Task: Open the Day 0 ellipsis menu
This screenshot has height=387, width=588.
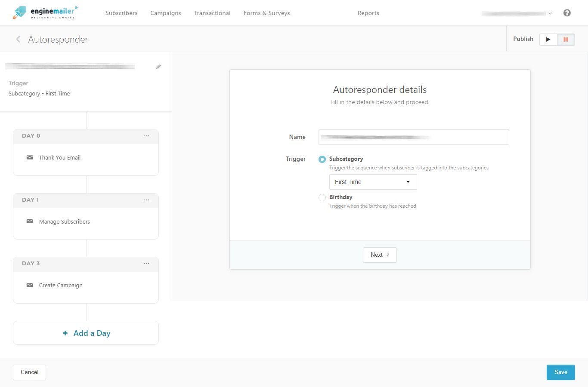Action: (x=146, y=136)
